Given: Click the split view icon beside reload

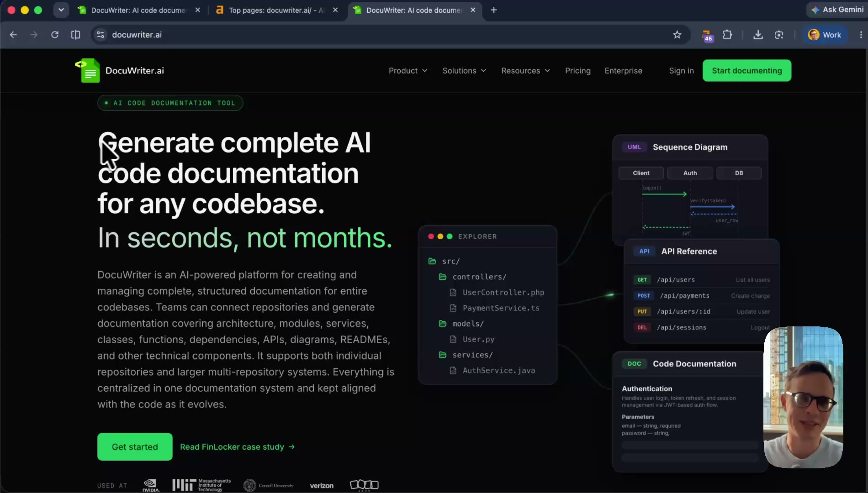Looking at the screenshot, I should pos(76,35).
